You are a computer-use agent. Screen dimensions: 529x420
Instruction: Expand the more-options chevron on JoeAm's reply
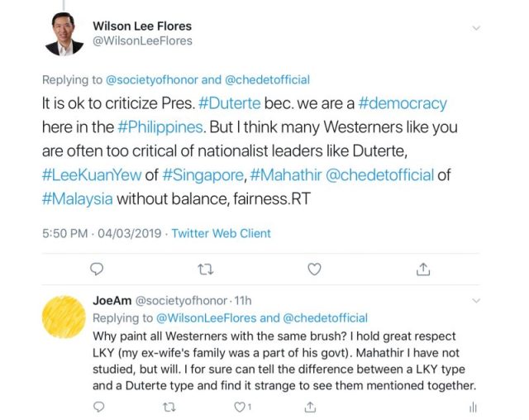pos(474,302)
